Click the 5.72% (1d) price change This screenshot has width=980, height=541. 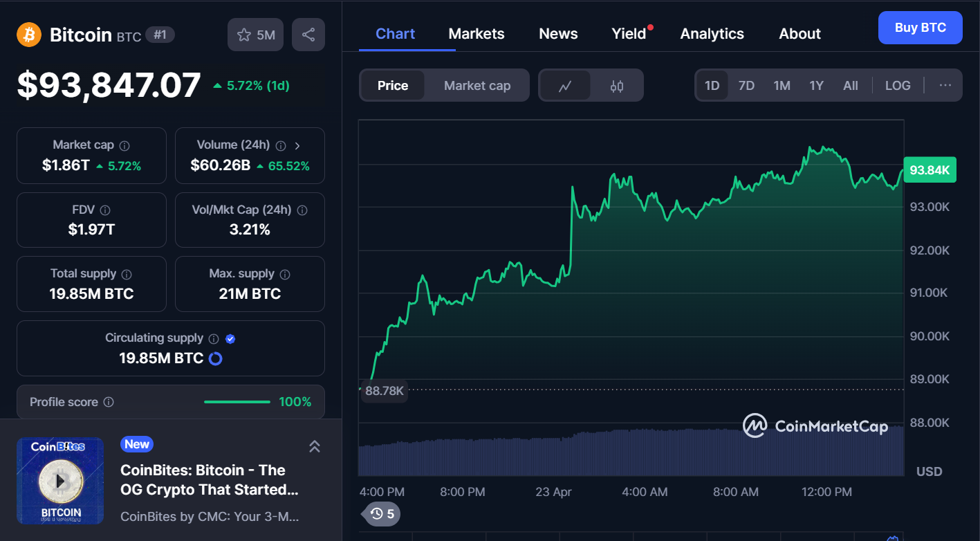coord(252,86)
